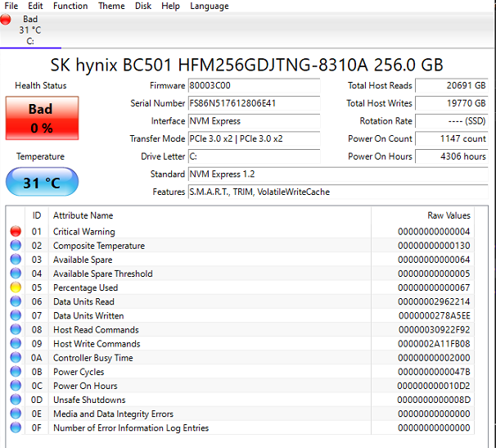496x448 pixels.
Task: Click the SK hynix BC501 disk model title
Action: [x=246, y=65]
